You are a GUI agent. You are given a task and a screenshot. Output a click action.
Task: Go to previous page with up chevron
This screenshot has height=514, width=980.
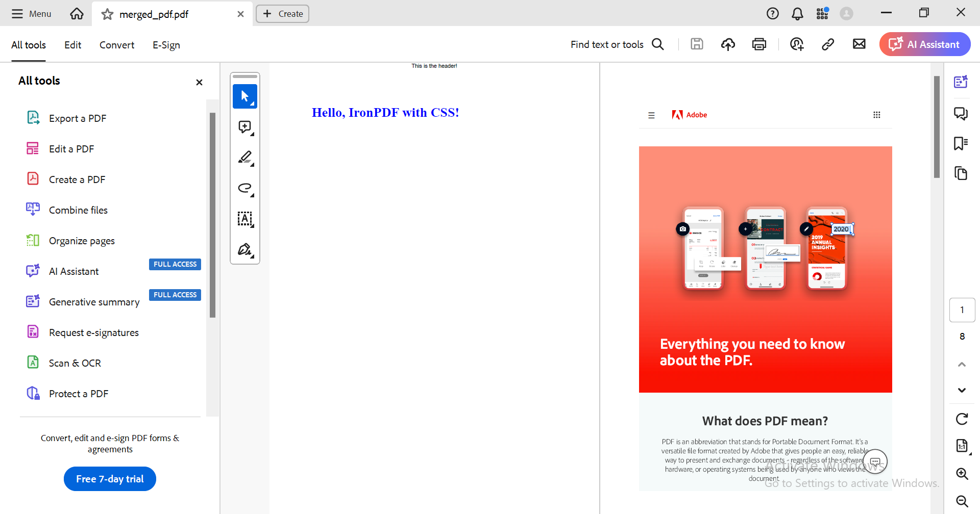(x=962, y=364)
